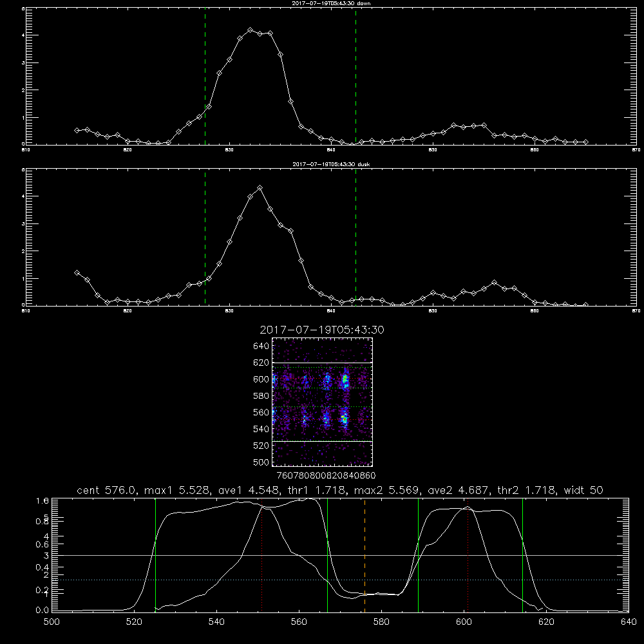Click the rightmost diamond point in dawn plot
Screen dimensions: 644x644
[x=585, y=142]
